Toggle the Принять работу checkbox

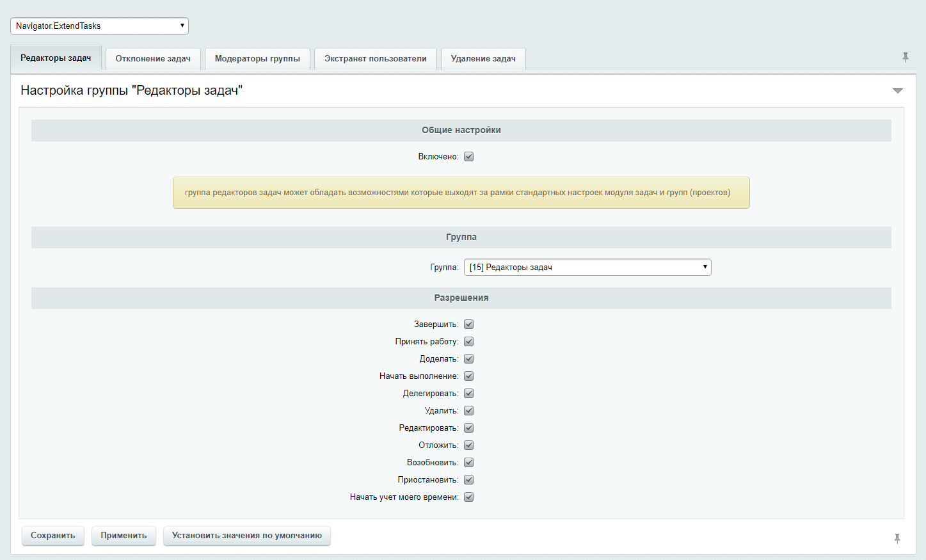pyautogui.click(x=468, y=342)
